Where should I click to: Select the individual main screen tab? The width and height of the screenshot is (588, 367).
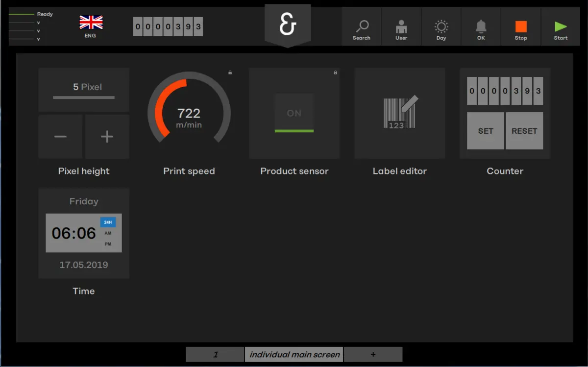tap(294, 354)
